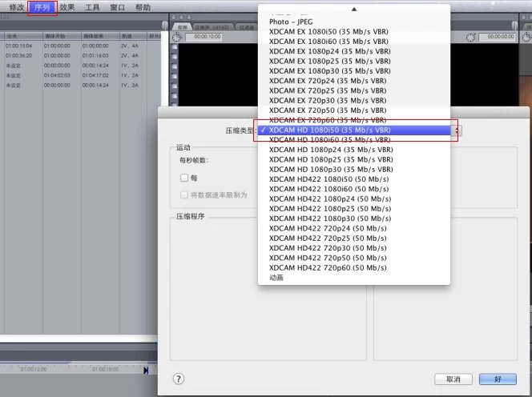Click the 媒体结束 column header

(100, 36)
